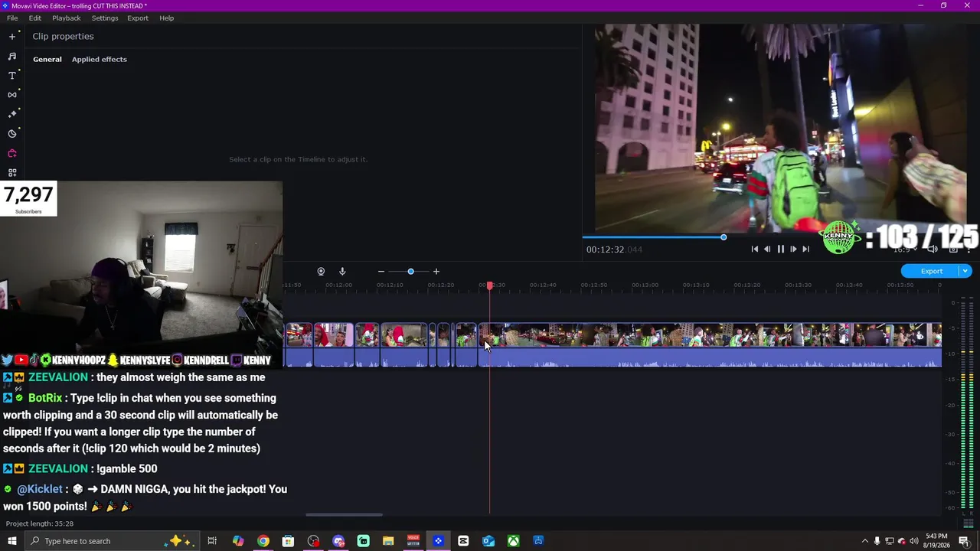
Task: Open the Windows Start menu
Action: [11, 541]
